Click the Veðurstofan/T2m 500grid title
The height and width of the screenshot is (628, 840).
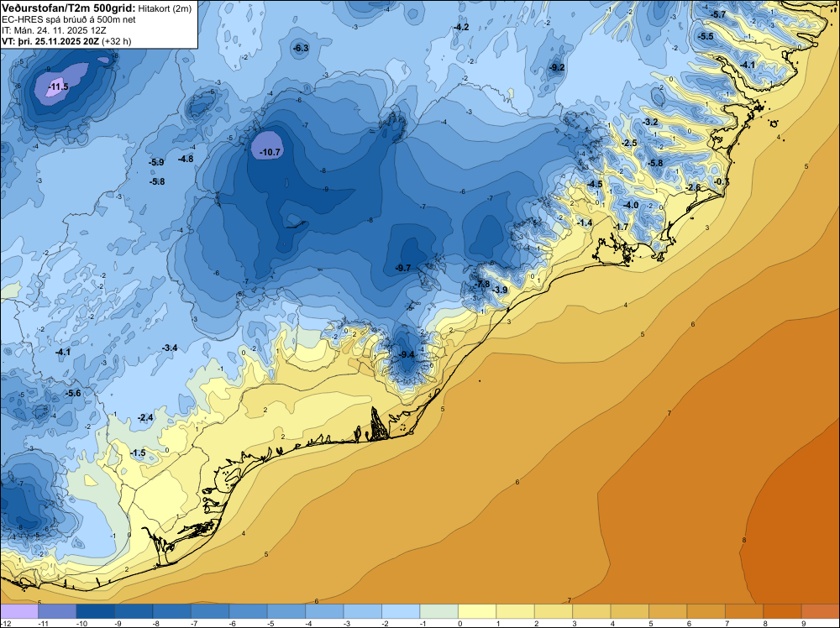pos(69,8)
